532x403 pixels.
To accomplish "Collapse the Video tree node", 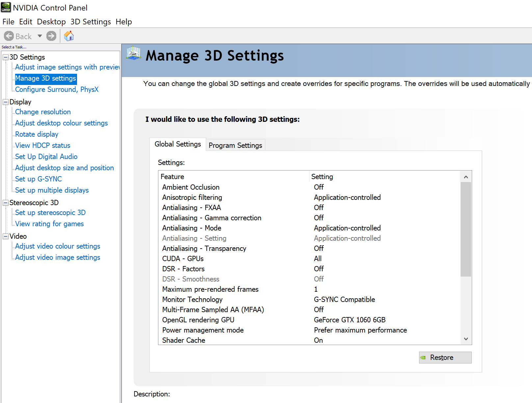I will tap(6, 236).
